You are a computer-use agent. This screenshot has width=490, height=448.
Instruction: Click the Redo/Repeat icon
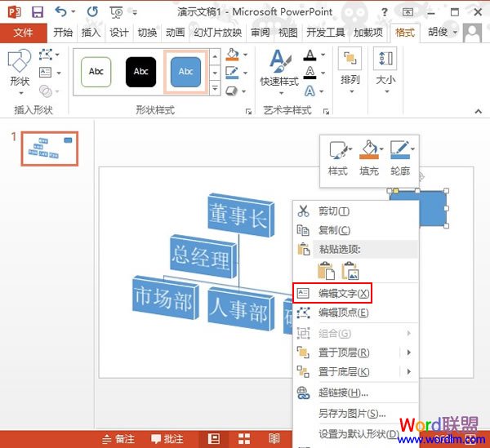click(x=92, y=12)
